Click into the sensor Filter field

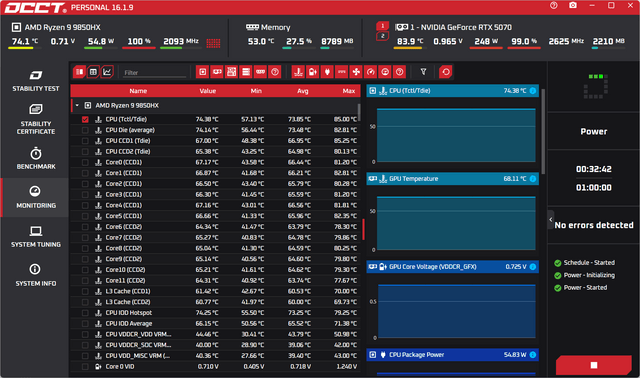pos(154,73)
